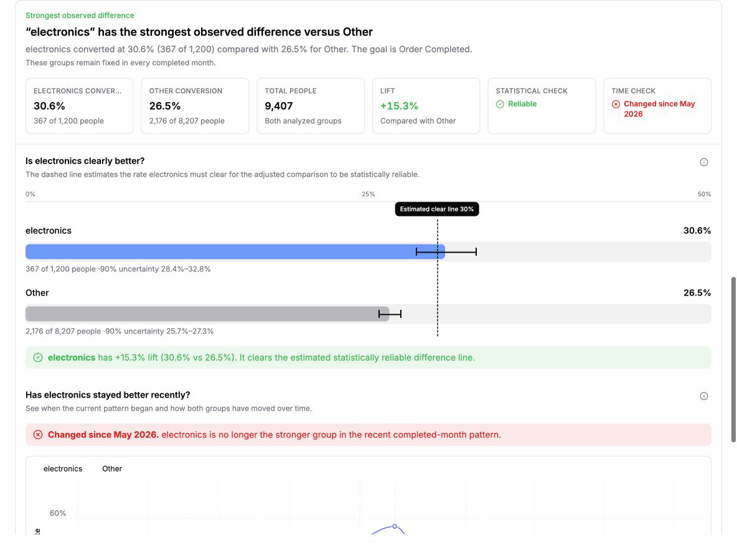The image size is (737, 560).
Task: Click the "Compared with Other" caption
Action: pos(418,121)
